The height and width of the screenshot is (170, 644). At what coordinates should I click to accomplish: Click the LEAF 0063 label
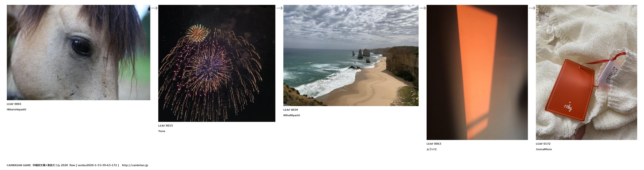(434, 144)
